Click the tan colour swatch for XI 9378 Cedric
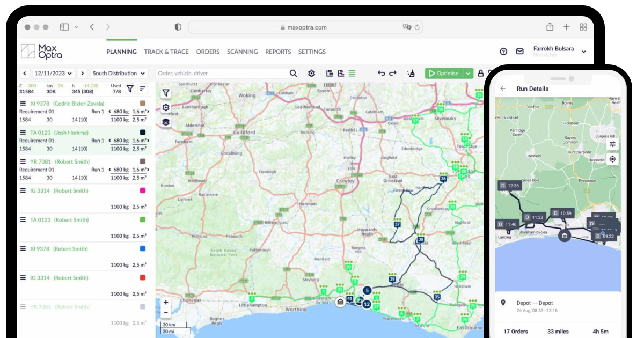 [143, 104]
